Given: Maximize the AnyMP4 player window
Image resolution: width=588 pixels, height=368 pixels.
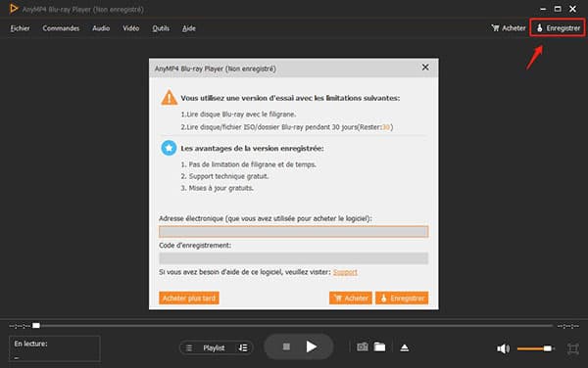Looking at the screenshot, I should 558,9.
